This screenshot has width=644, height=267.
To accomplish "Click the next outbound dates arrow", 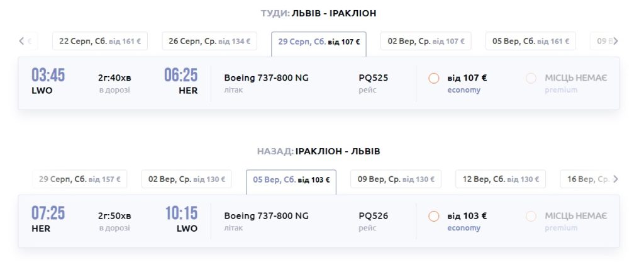I will (x=616, y=42).
